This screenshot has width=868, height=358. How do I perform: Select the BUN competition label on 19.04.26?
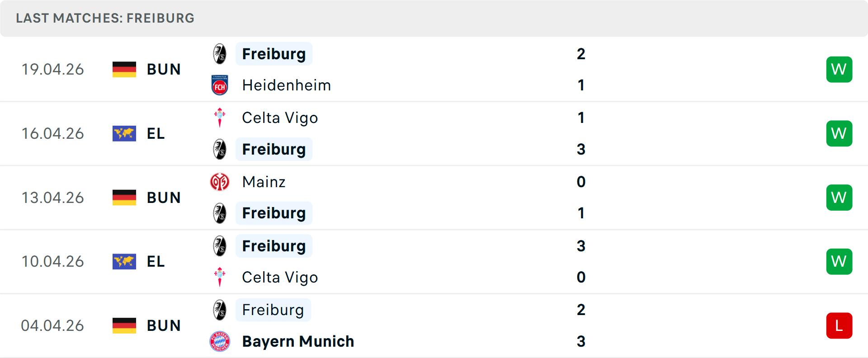[164, 69]
